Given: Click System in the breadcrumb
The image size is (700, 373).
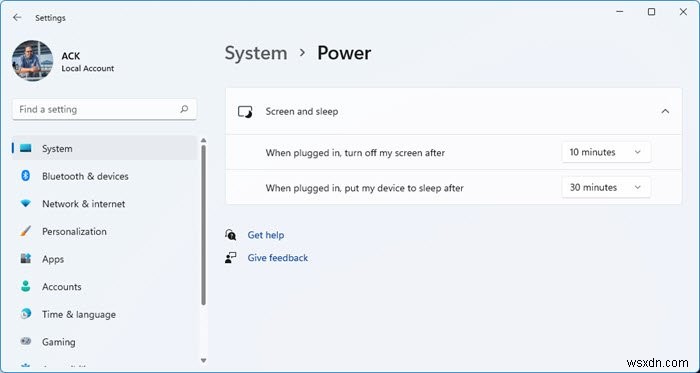Looking at the screenshot, I should point(256,53).
